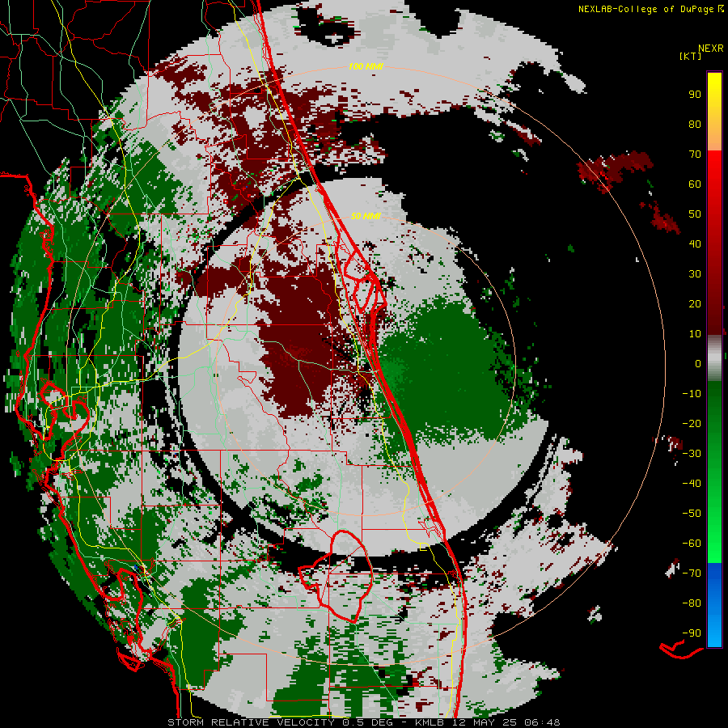
Task: Click the -30 scale value
Action: pyautogui.click(x=692, y=454)
